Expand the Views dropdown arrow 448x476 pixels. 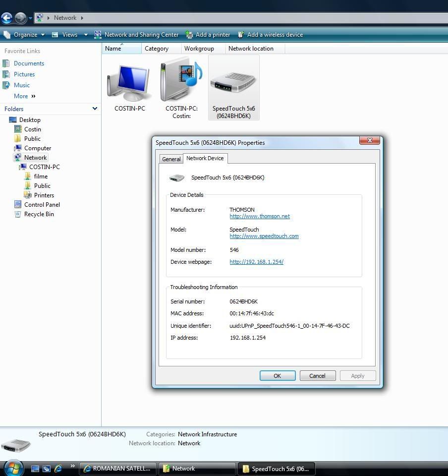tap(86, 35)
